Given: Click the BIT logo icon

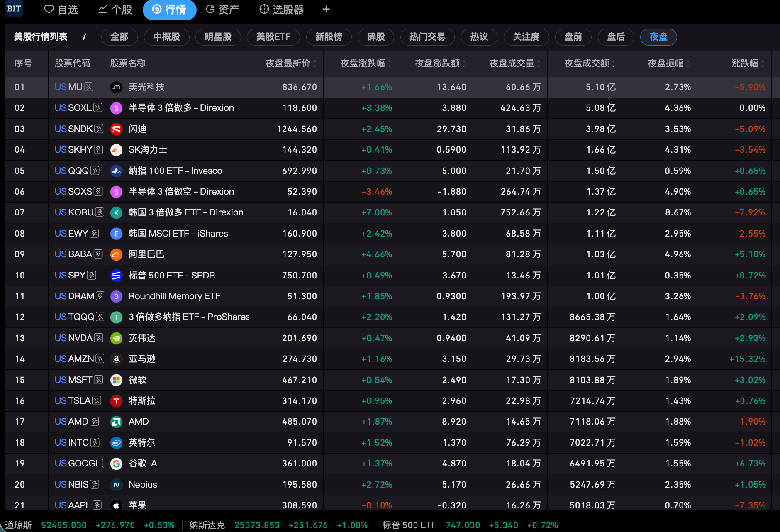Looking at the screenshot, I should tap(14, 9).
